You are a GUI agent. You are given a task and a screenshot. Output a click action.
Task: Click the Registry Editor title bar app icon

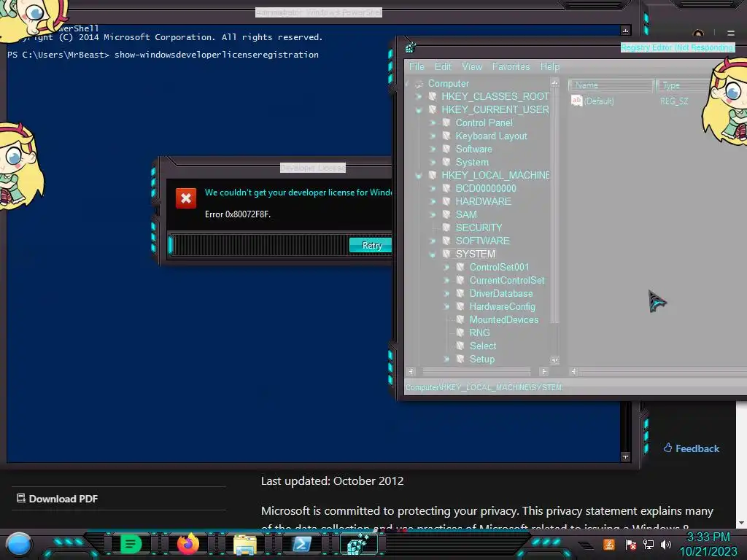pyautogui.click(x=410, y=47)
